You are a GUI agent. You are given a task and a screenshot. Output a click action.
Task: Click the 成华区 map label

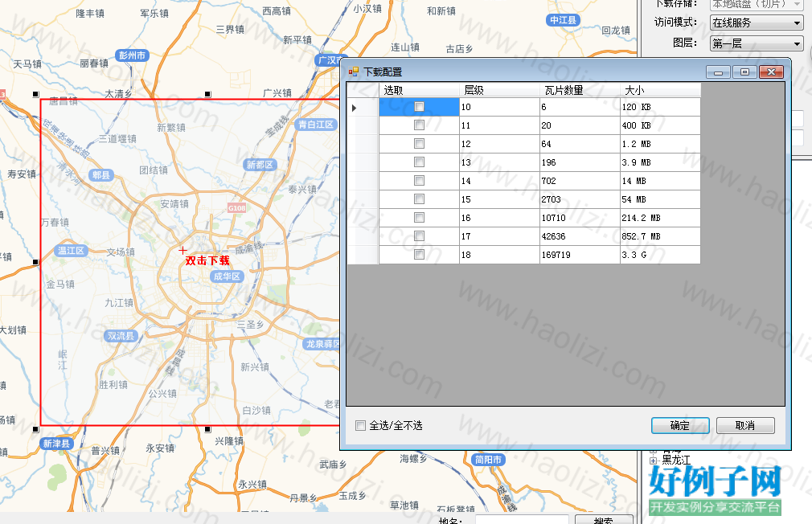pos(227,276)
